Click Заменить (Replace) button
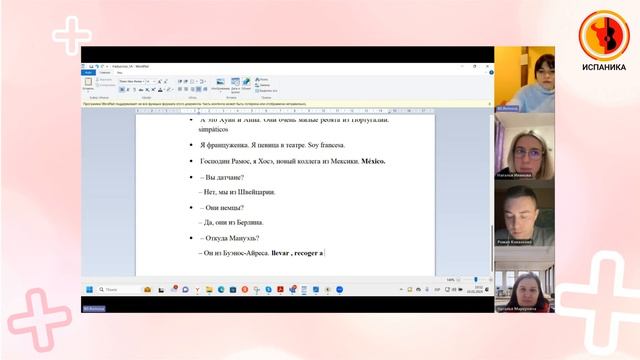640x360 pixels. (263, 85)
